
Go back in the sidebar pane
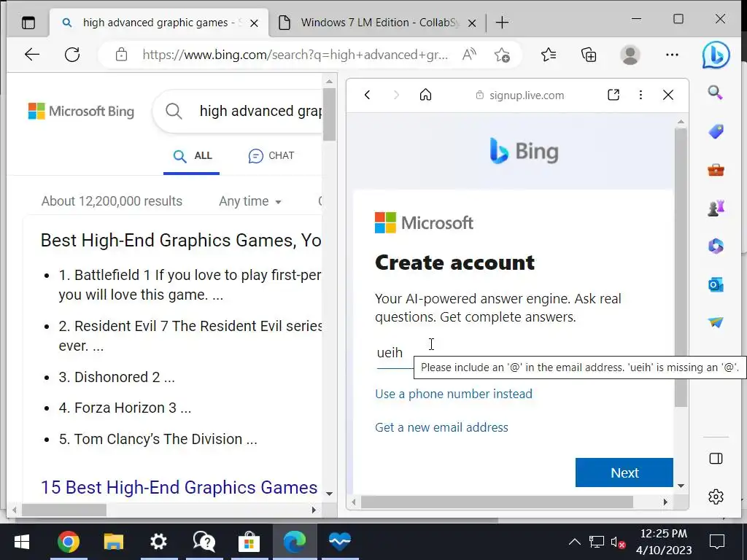click(367, 95)
